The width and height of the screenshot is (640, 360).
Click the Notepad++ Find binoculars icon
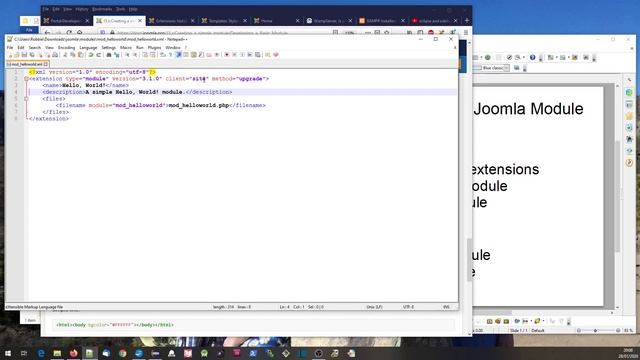click(109, 55)
